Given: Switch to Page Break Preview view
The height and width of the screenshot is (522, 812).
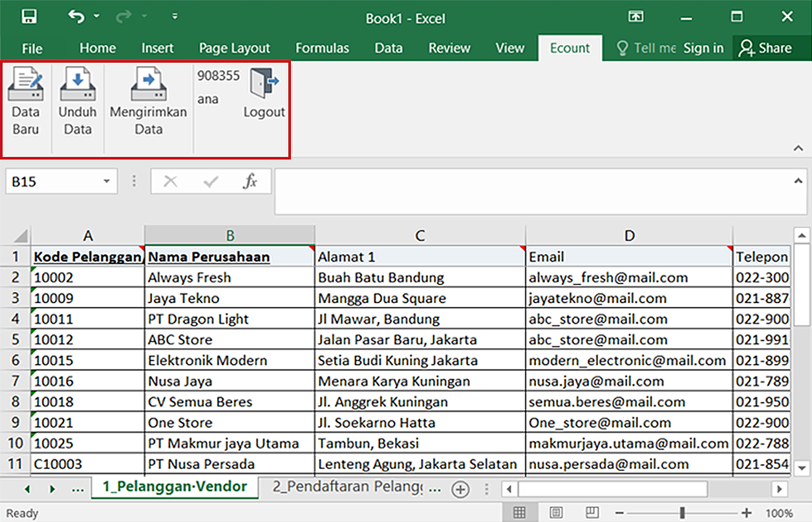Looking at the screenshot, I should 591,513.
